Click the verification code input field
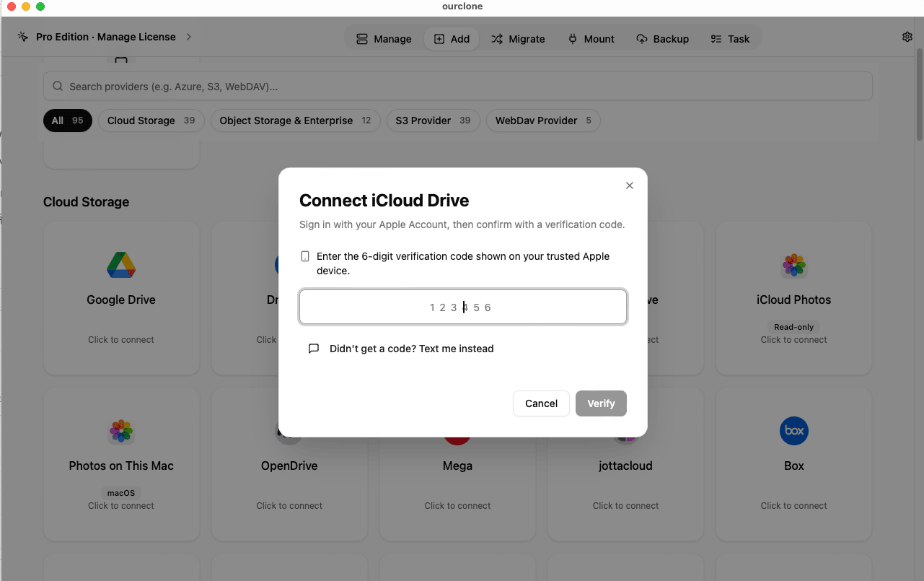This screenshot has height=581, width=924. (x=463, y=307)
